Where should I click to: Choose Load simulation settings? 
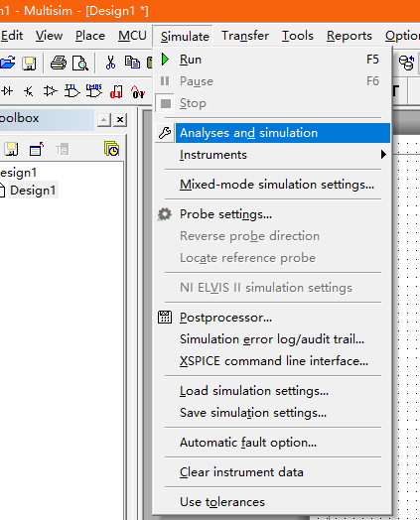(272, 391)
